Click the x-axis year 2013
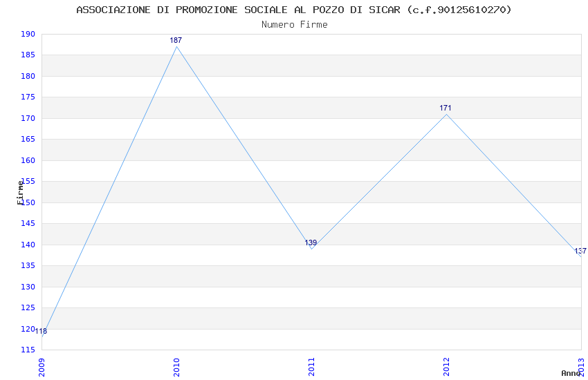The image size is (588, 380). (x=581, y=367)
